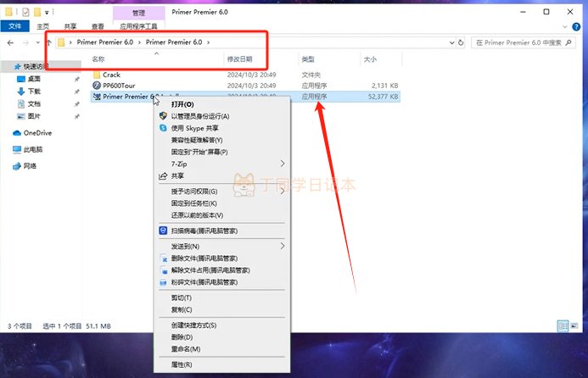Switch to the 查看 ribbon tab

click(x=98, y=26)
